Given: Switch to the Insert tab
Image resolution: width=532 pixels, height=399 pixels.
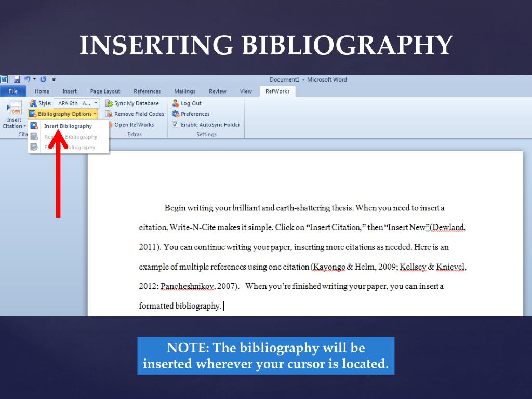Looking at the screenshot, I should pyautogui.click(x=70, y=91).
